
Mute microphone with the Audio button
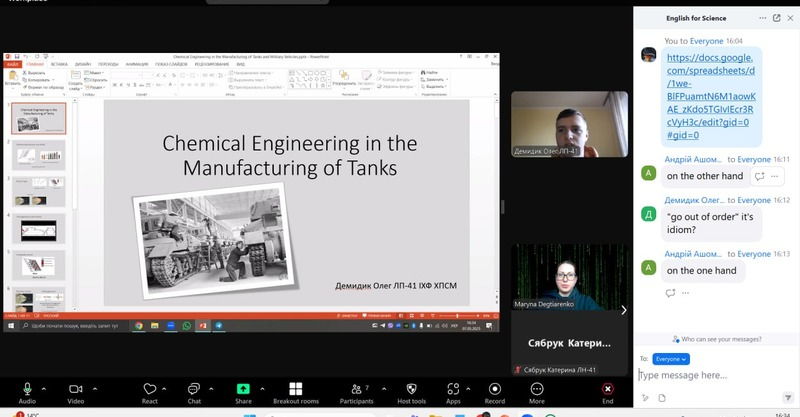pyautogui.click(x=27, y=393)
